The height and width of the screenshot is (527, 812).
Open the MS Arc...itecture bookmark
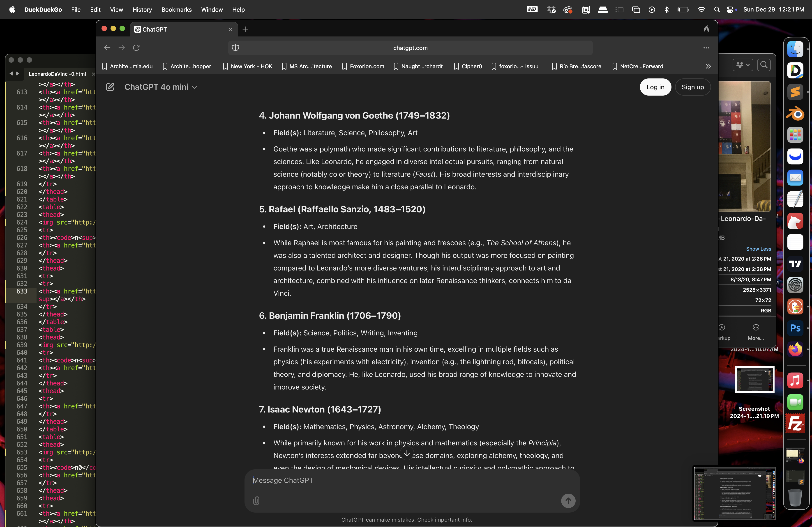pos(307,66)
